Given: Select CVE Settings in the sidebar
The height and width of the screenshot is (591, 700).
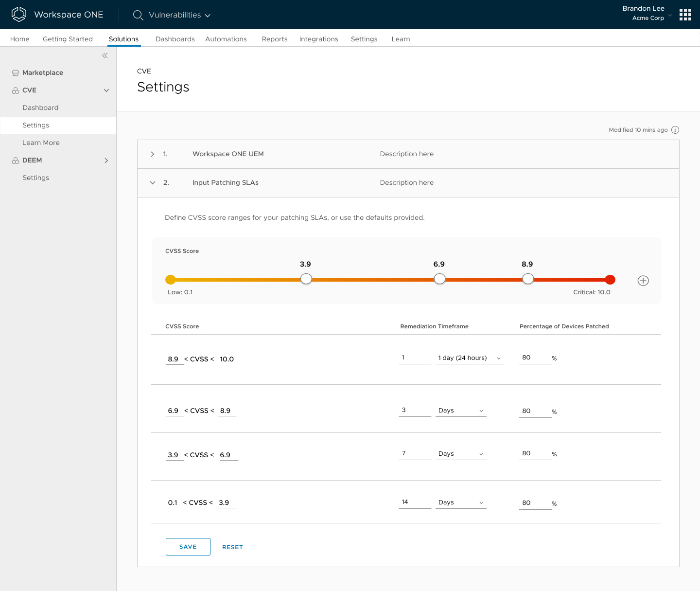Looking at the screenshot, I should pos(58,125).
